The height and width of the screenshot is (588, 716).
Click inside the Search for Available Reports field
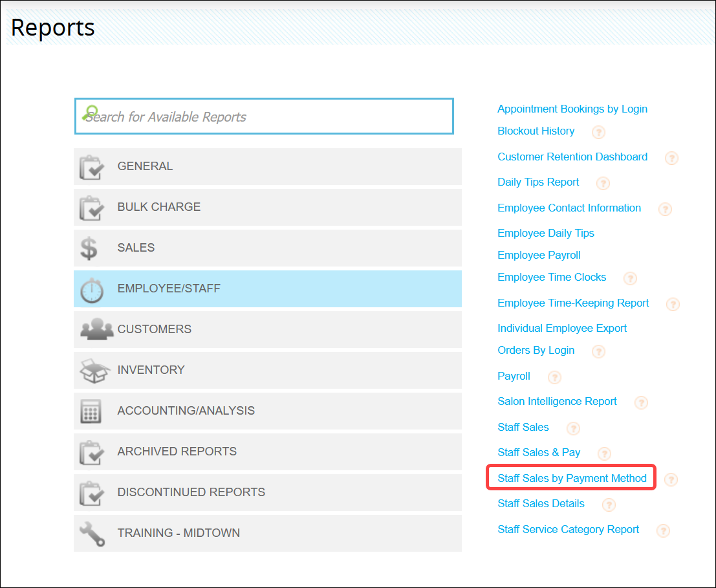click(x=259, y=116)
